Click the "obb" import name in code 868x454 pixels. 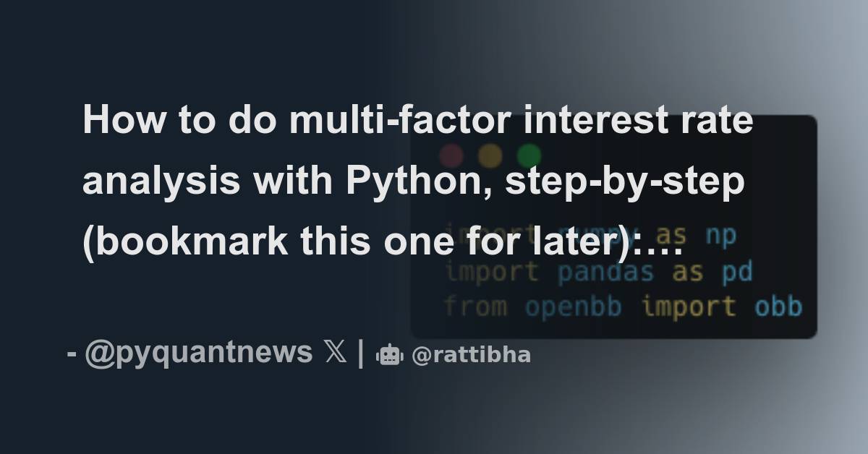pyautogui.click(x=778, y=307)
